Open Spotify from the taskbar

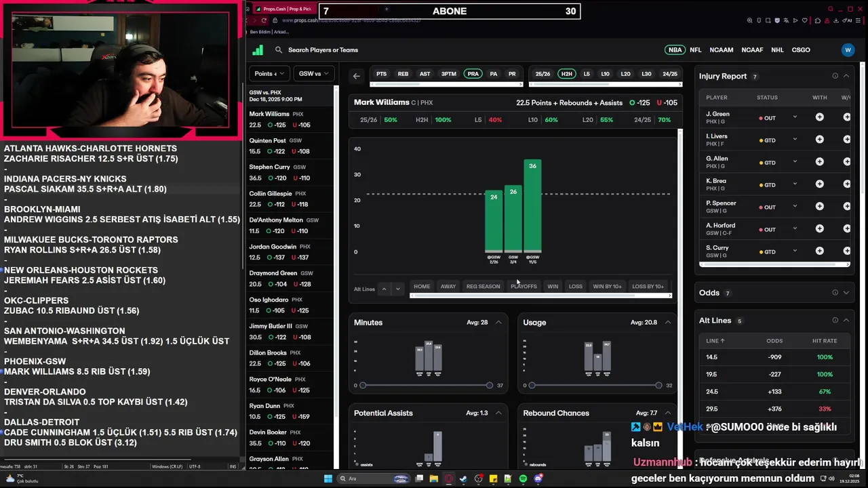click(523, 479)
